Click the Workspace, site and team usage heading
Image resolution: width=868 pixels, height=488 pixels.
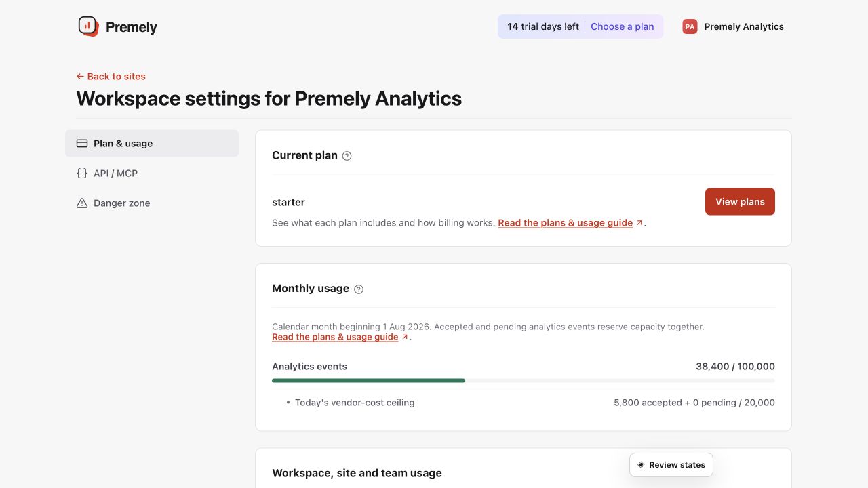(x=357, y=473)
